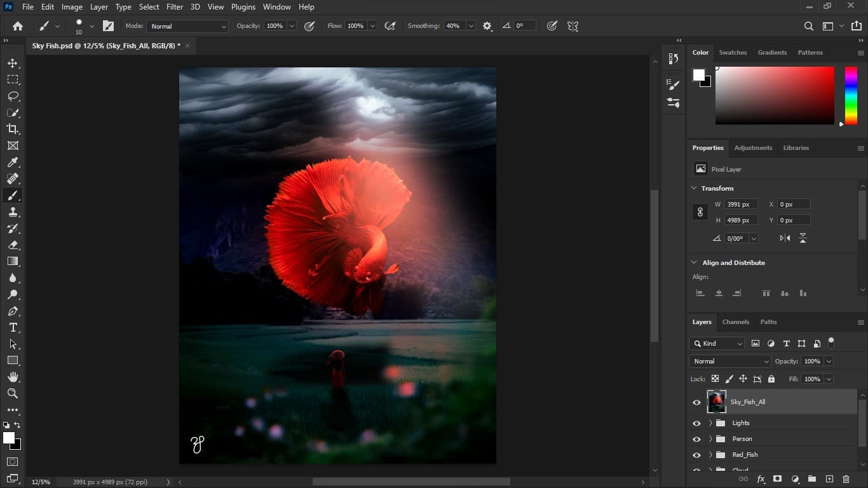
Task: Open the Filter menu
Action: click(174, 7)
